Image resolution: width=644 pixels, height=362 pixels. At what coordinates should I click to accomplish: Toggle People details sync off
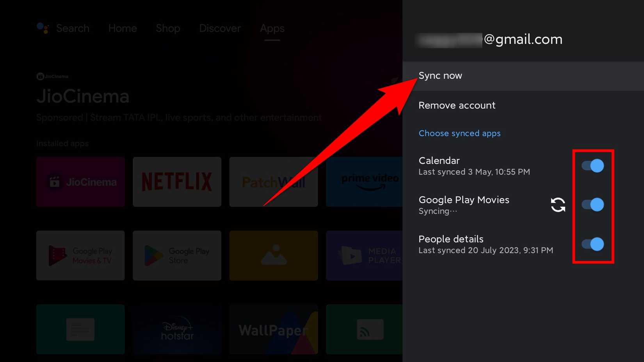(593, 245)
